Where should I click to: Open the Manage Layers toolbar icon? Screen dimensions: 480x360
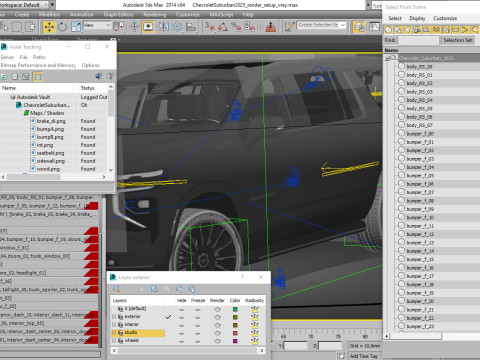pos(359,27)
